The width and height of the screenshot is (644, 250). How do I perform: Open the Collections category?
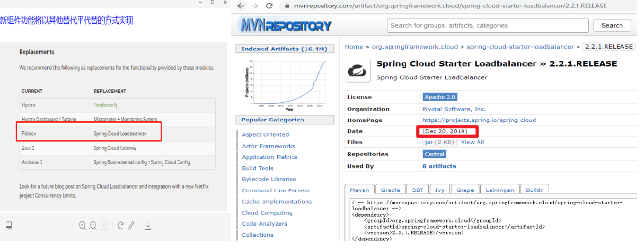[258, 235]
